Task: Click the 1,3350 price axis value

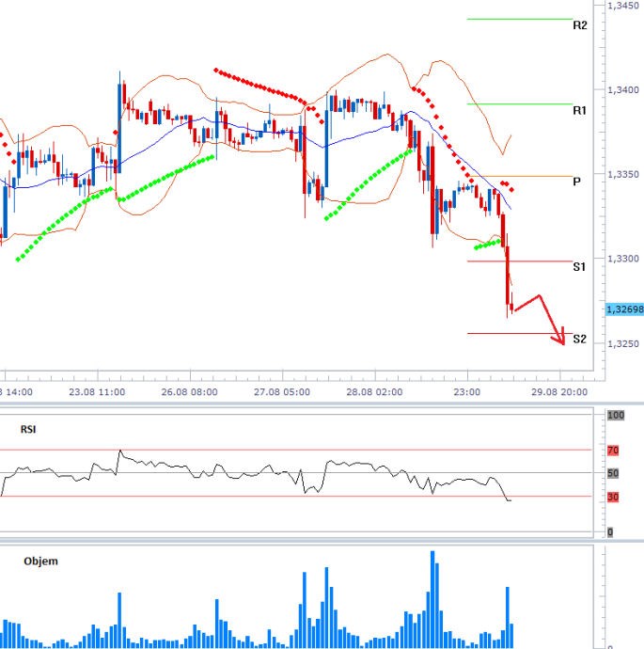Action: click(623, 174)
